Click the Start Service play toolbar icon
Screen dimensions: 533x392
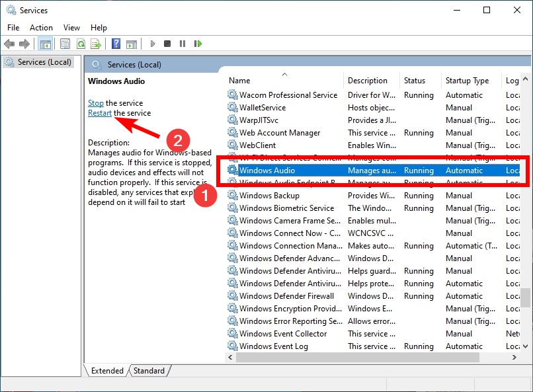tap(153, 44)
